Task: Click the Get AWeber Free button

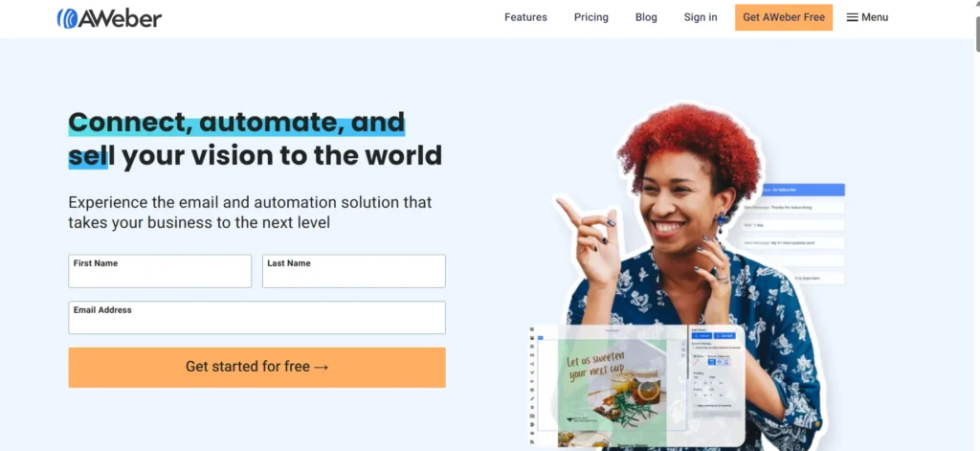Action: point(784,17)
